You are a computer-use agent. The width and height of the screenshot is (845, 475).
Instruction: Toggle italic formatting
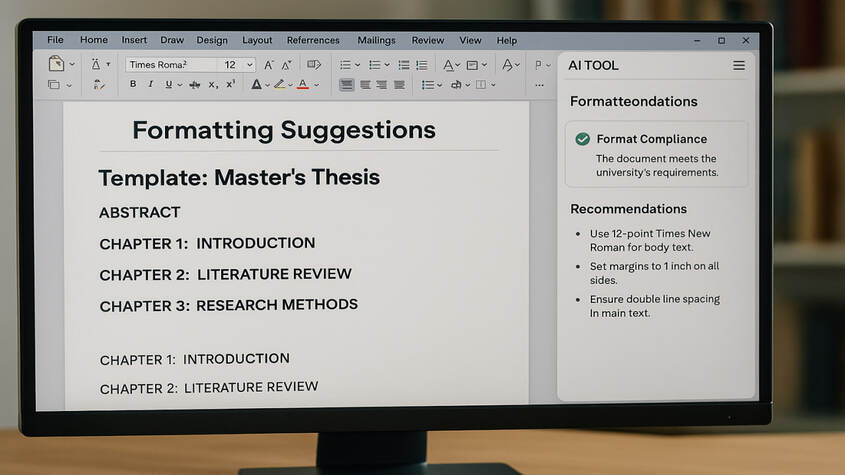tap(151, 85)
